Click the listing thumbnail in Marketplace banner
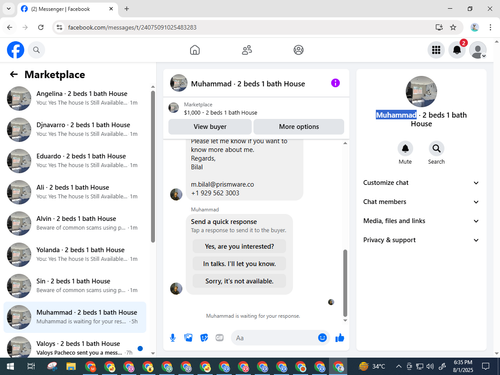 click(x=173, y=108)
